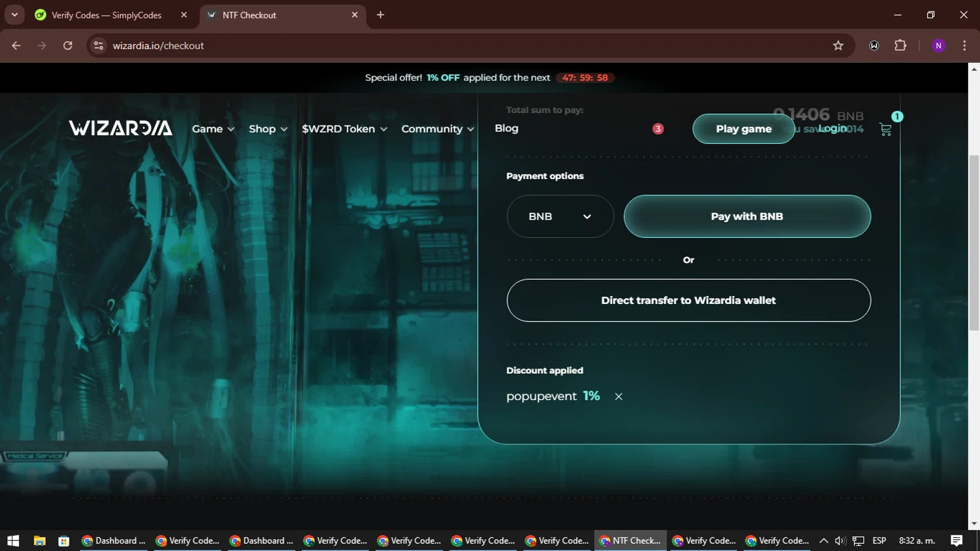The width and height of the screenshot is (980, 551).
Task: Click the red notification badge 3
Action: [x=658, y=129]
